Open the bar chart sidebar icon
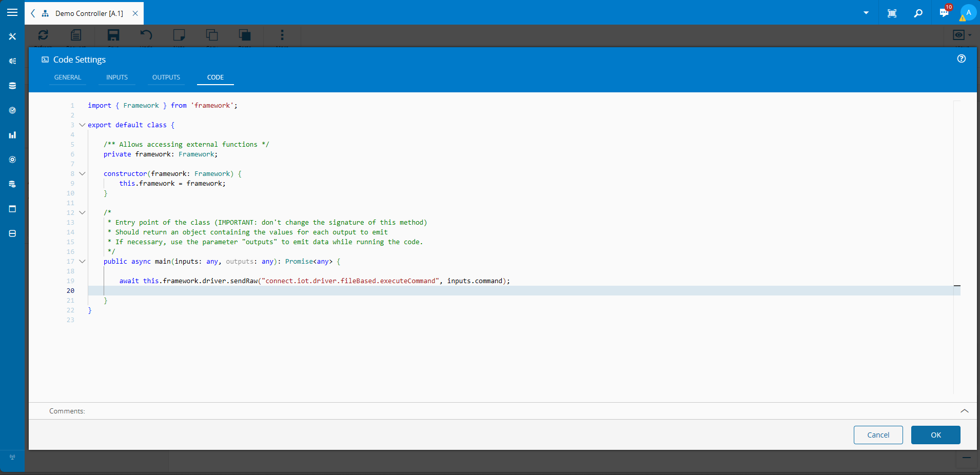 coord(12,135)
